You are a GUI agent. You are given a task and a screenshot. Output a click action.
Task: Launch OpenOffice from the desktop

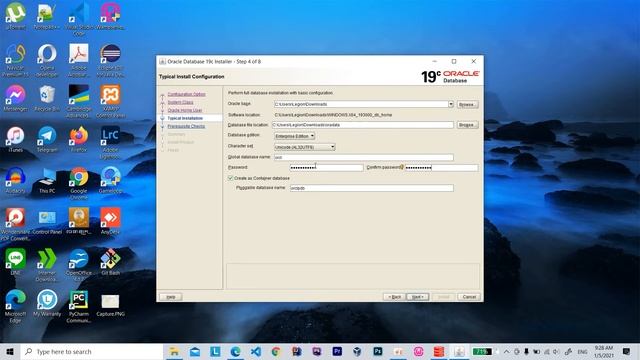79,264
